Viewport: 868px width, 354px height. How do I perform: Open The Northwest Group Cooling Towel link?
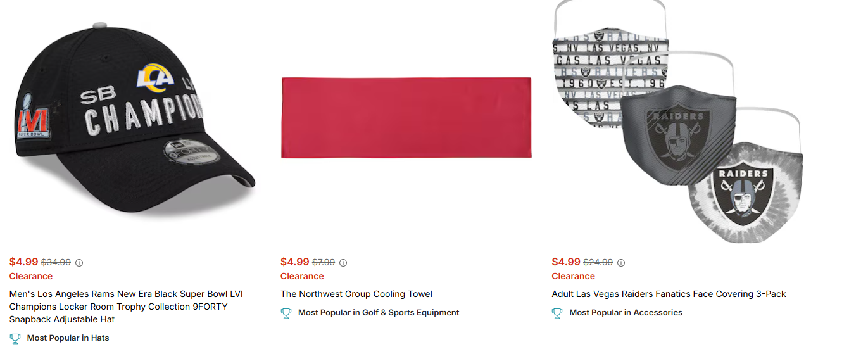point(356,294)
